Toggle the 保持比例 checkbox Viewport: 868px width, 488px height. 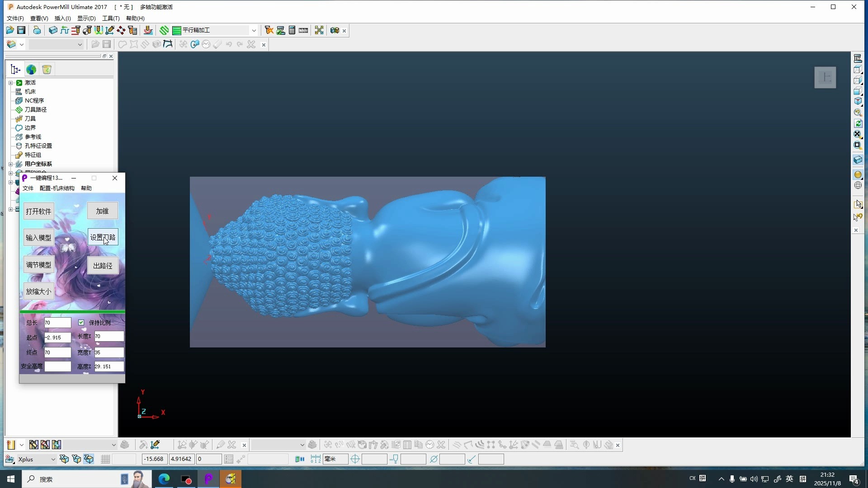pos(81,323)
